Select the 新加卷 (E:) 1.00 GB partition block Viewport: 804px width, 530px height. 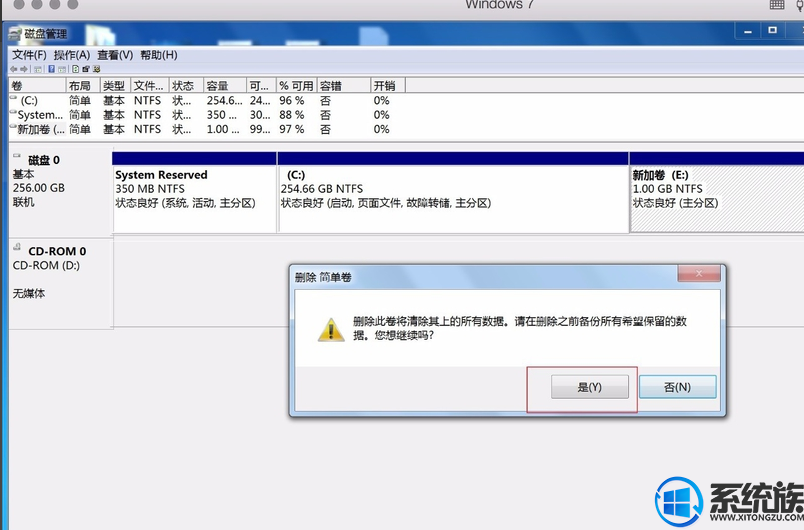(717, 192)
